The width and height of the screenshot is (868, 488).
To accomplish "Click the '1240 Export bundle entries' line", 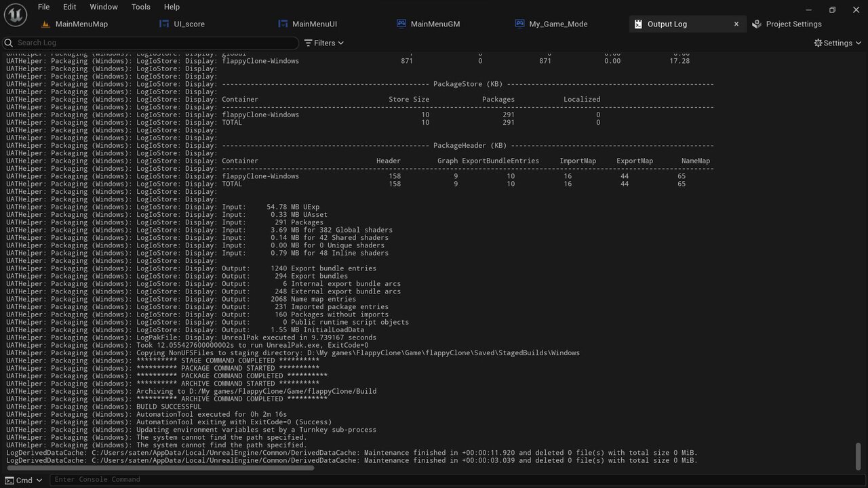I will 191,268.
